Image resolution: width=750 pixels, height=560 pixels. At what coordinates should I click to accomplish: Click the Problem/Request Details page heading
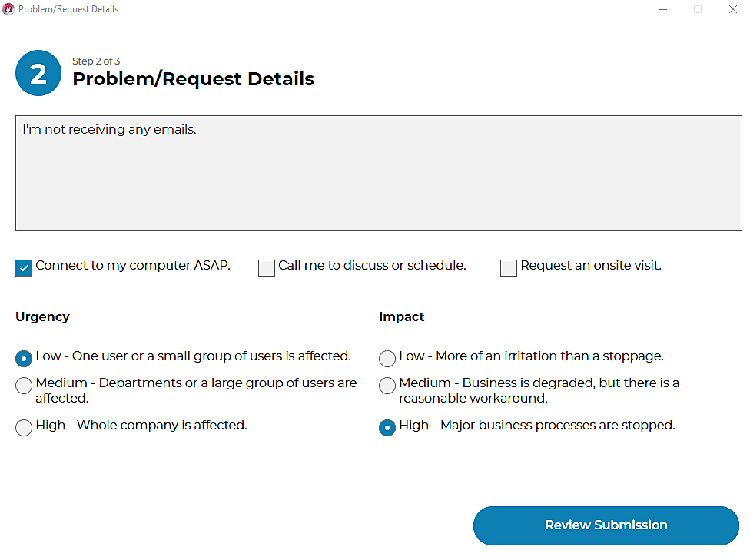tap(193, 79)
